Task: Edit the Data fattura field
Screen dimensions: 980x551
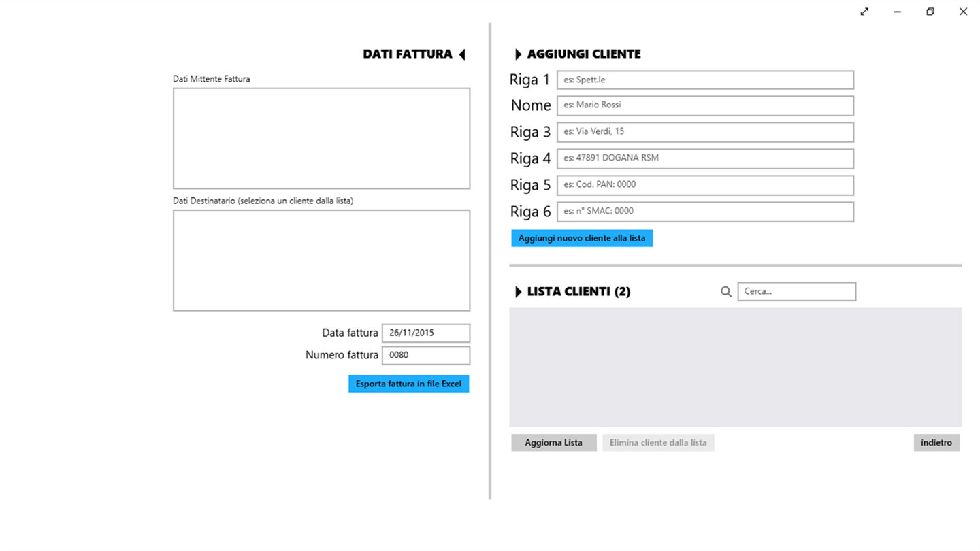Action: [x=426, y=333]
